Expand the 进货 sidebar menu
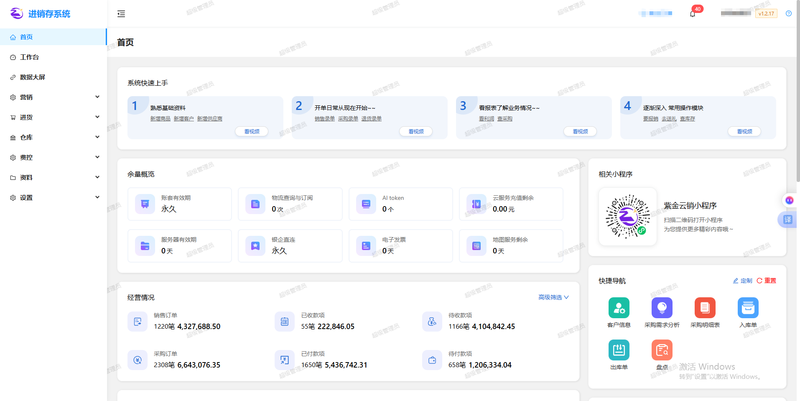 click(x=54, y=117)
